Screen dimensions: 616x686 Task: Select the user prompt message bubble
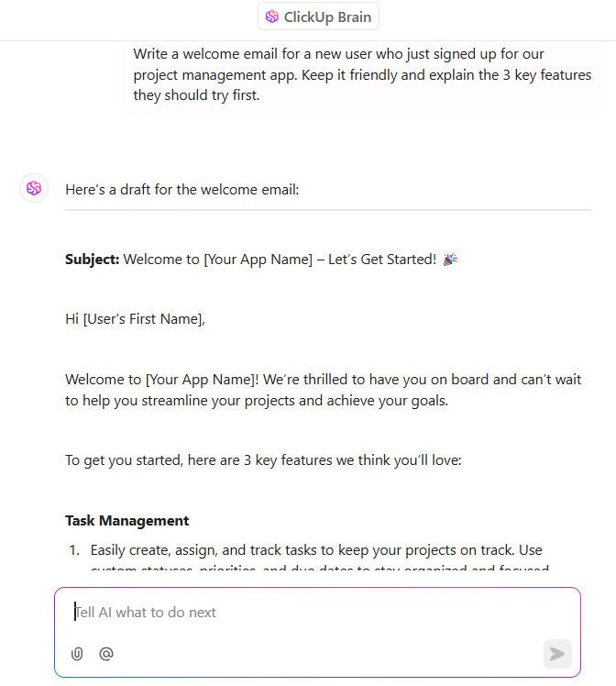pyautogui.click(x=363, y=75)
